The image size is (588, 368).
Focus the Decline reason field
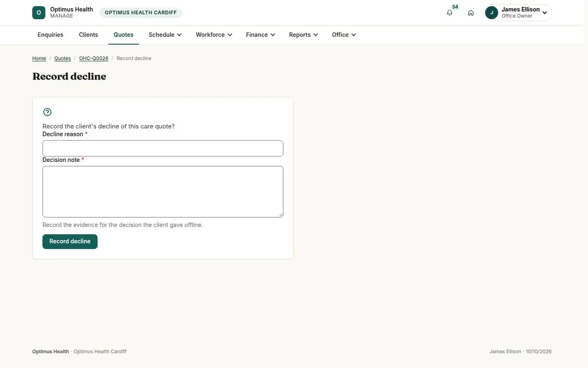pyautogui.click(x=163, y=149)
